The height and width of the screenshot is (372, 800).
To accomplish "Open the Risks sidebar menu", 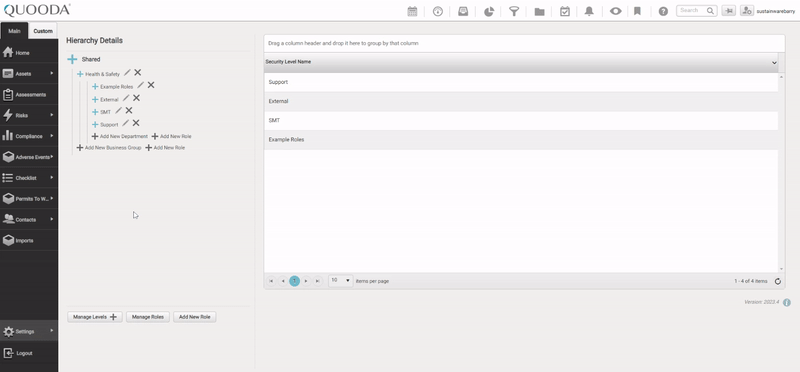I will (29, 115).
